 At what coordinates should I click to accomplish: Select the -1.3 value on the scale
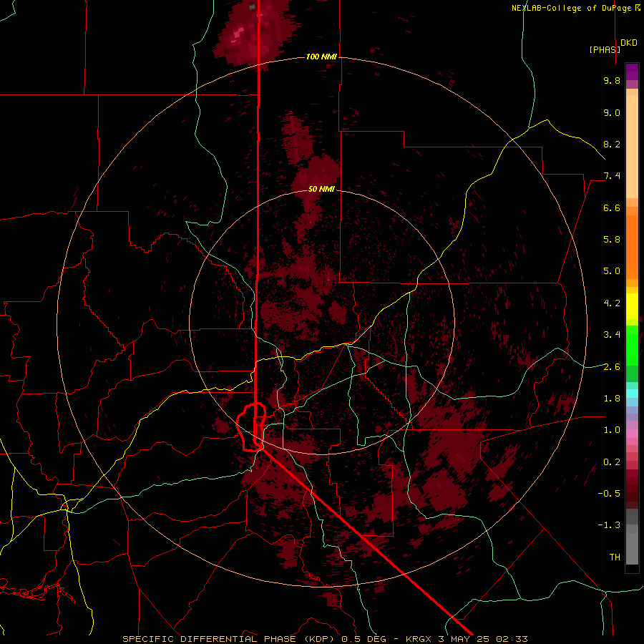coord(609,525)
